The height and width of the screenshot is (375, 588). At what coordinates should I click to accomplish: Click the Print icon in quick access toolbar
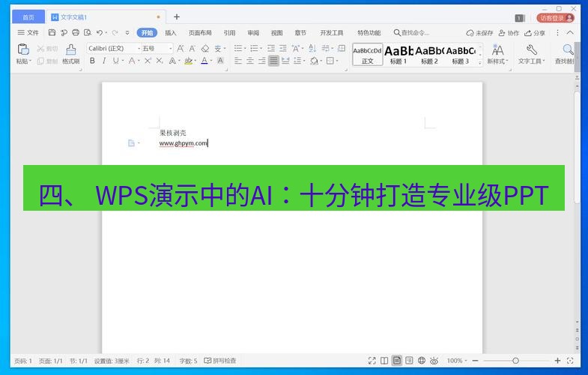[x=76, y=33]
